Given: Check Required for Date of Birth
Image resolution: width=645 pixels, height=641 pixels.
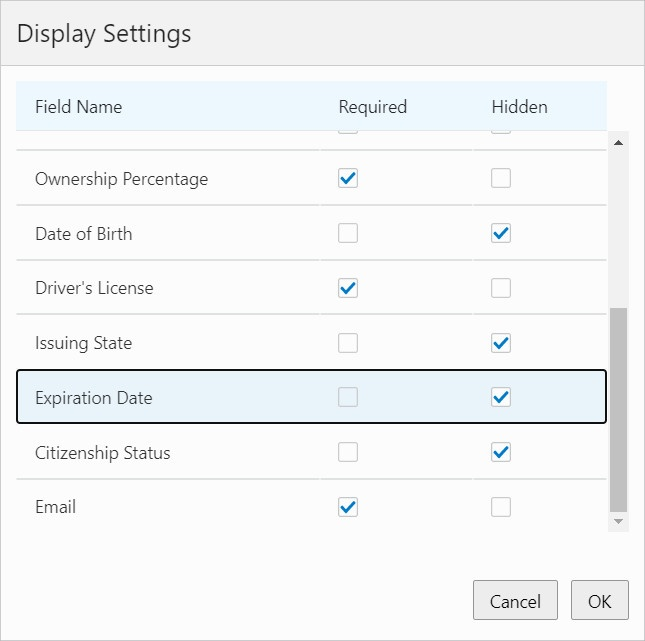Looking at the screenshot, I should (x=348, y=233).
